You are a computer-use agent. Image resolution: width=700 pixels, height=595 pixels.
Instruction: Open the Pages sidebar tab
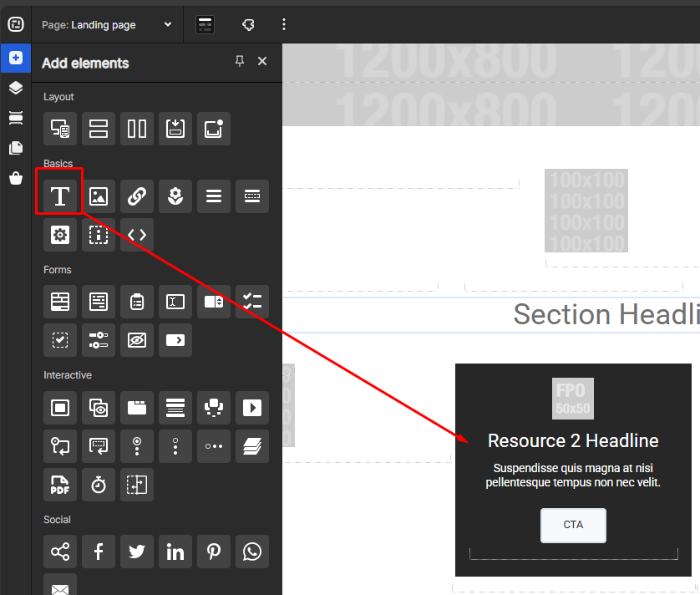click(x=16, y=148)
